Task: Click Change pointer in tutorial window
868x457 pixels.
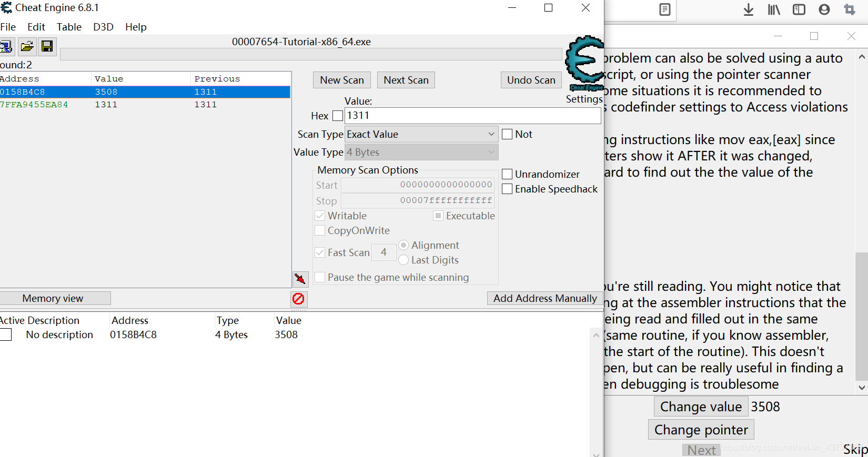Action: (x=701, y=430)
